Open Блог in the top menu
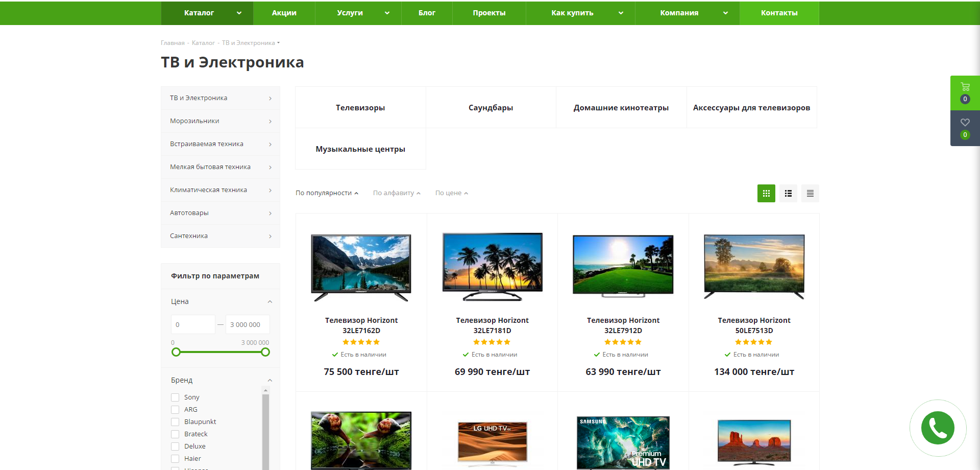Screen dimensions: 980x470 point(427,13)
